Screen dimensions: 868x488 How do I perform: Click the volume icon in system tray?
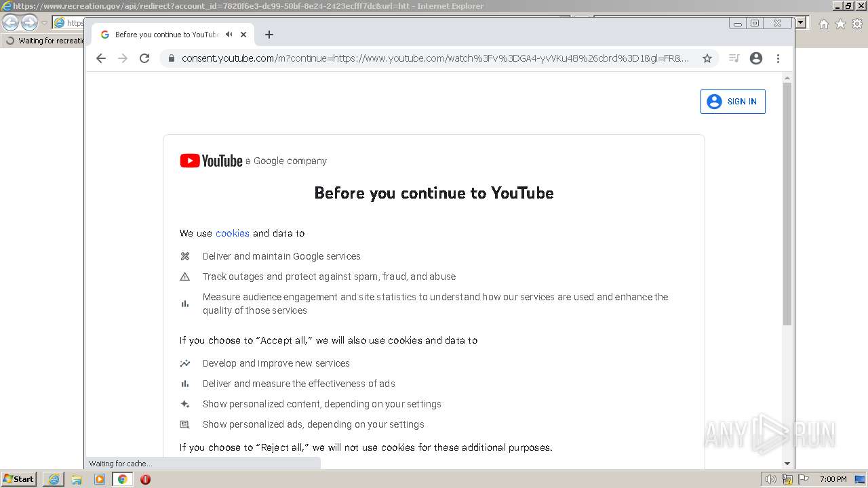[x=771, y=479]
